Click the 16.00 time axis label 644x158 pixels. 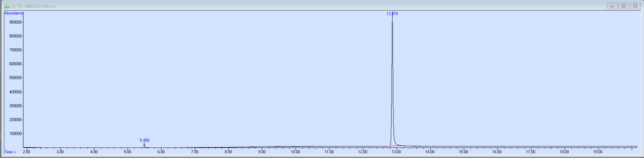coord(497,152)
